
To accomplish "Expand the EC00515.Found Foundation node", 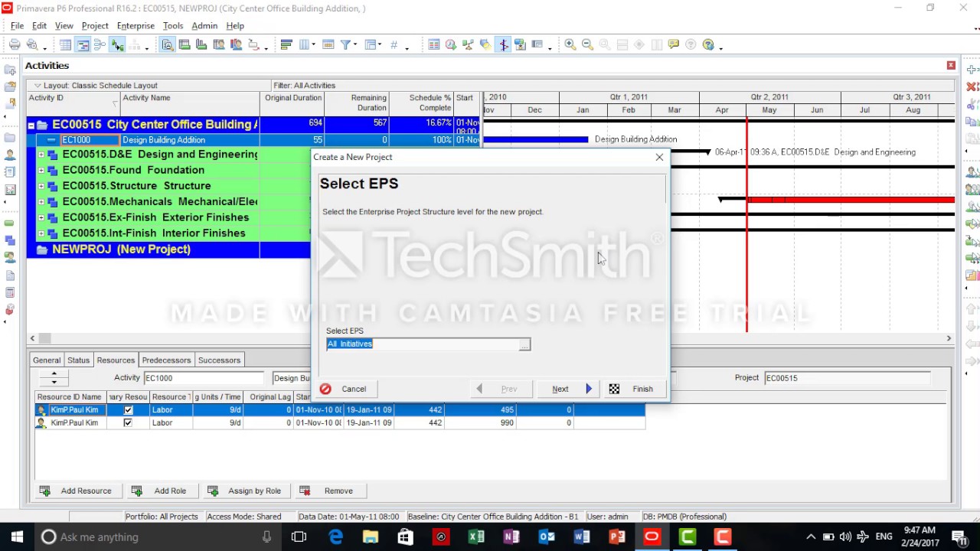I will (x=41, y=170).
